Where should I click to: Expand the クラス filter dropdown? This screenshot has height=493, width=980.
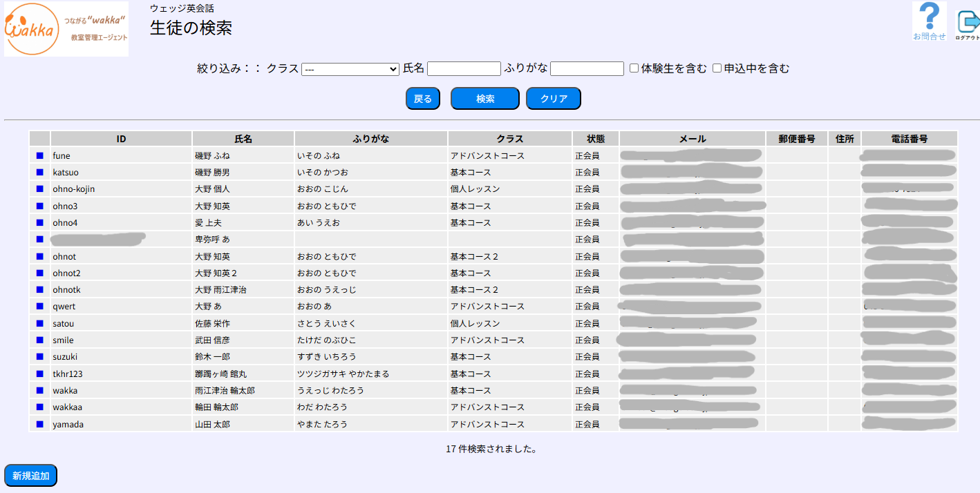click(350, 69)
